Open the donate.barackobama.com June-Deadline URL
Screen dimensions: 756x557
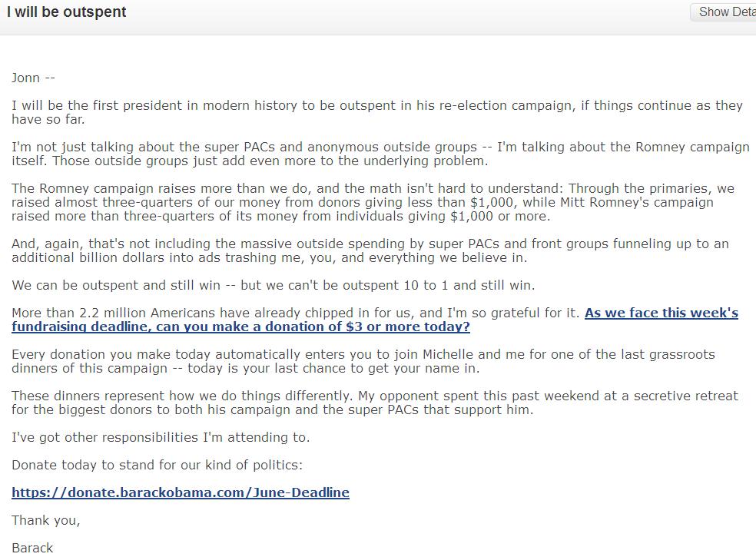pyautogui.click(x=181, y=492)
